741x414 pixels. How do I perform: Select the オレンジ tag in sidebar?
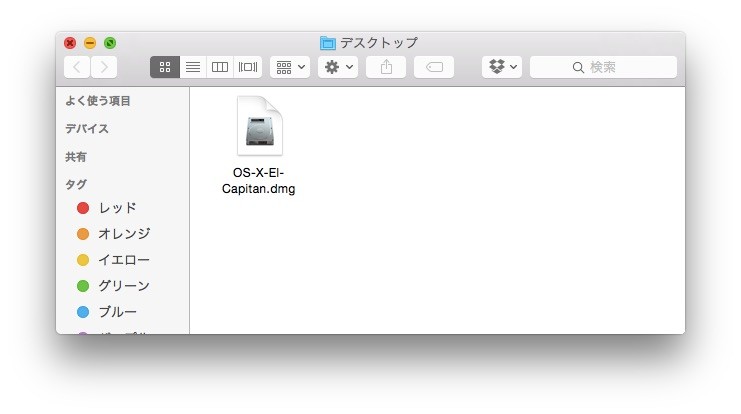click(123, 234)
